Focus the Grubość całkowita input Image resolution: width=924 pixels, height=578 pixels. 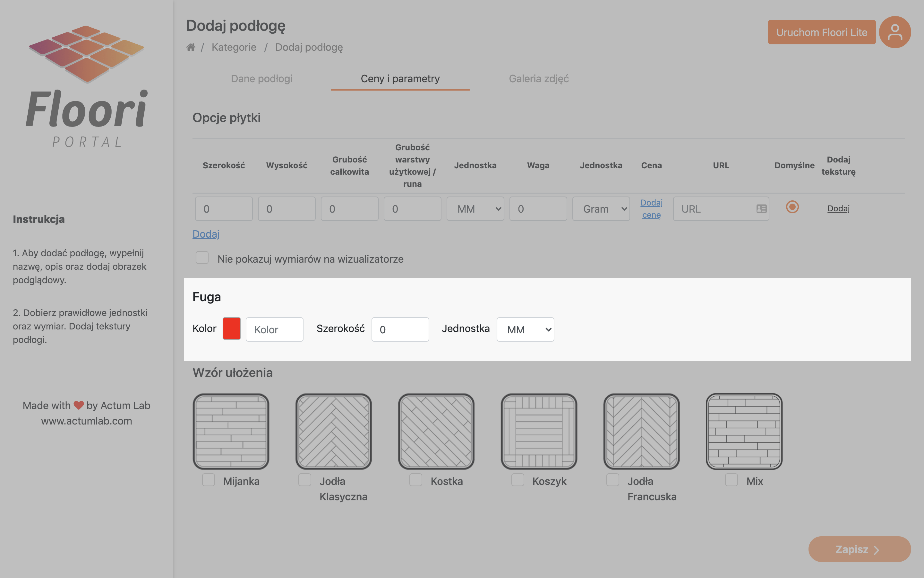click(x=350, y=209)
